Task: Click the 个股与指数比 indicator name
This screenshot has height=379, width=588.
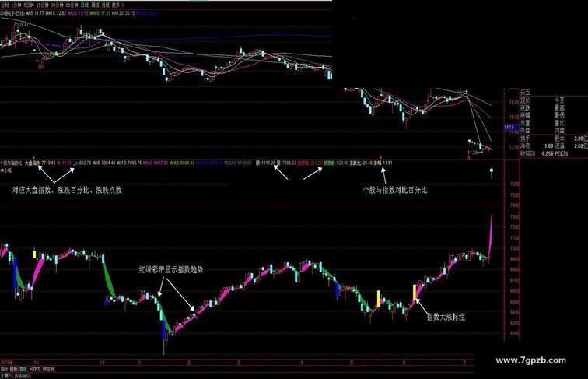Action: (x=11, y=163)
